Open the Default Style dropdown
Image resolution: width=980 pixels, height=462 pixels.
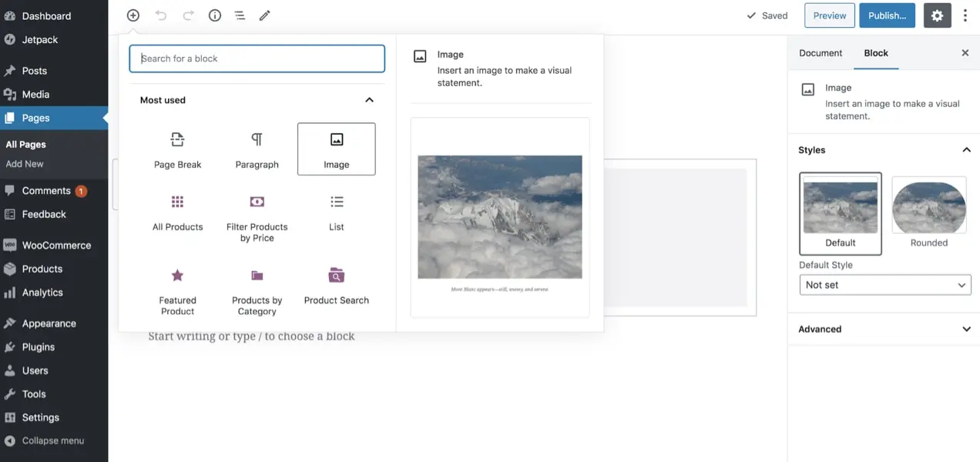[885, 285]
